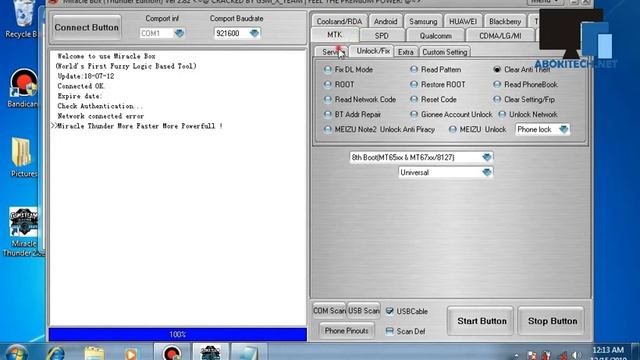Open the Recycle Bin desktop icon
The image size is (640, 360).
[22, 18]
